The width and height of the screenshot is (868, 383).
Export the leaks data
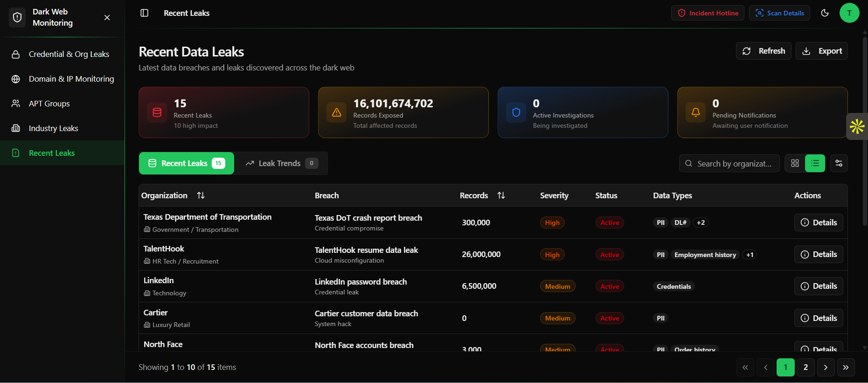(x=822, y=51)
